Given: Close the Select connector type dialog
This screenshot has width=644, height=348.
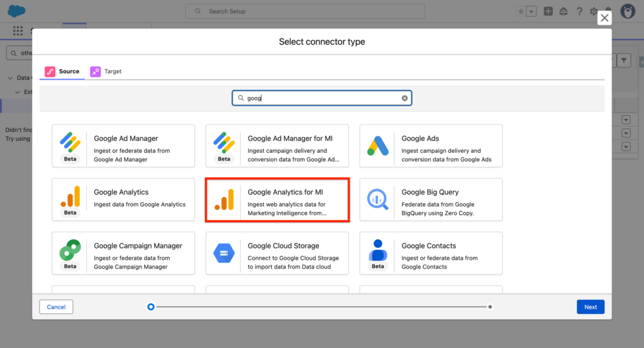Looking at the screenshot, I should pyautogui.click(x=604, y=18).
